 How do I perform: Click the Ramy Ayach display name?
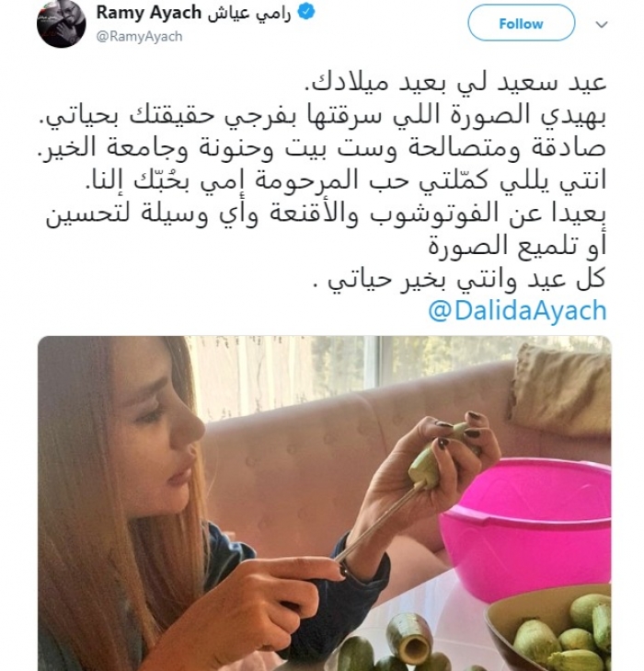pos(148,13)
